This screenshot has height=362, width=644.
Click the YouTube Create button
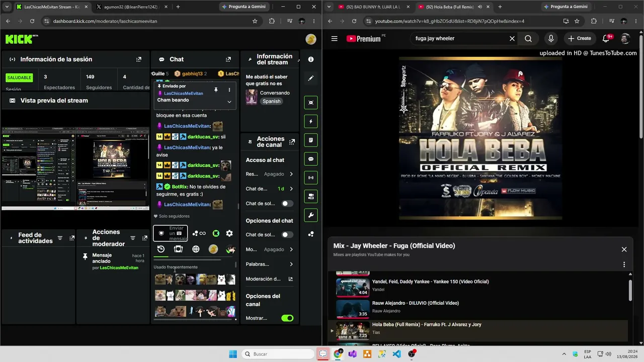click(x=579, y=39)
